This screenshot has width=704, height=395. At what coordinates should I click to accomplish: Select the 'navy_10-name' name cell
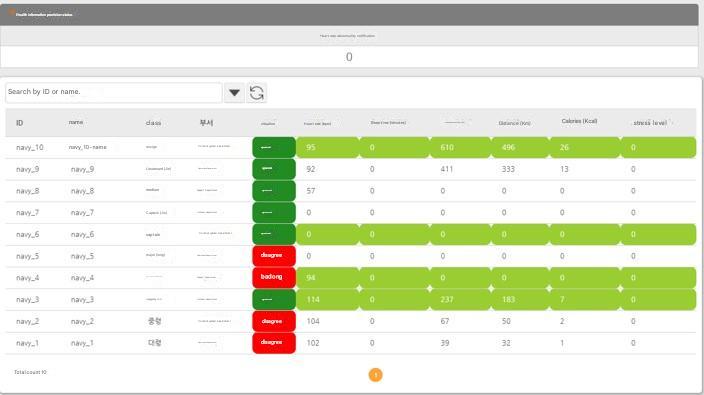88,147
